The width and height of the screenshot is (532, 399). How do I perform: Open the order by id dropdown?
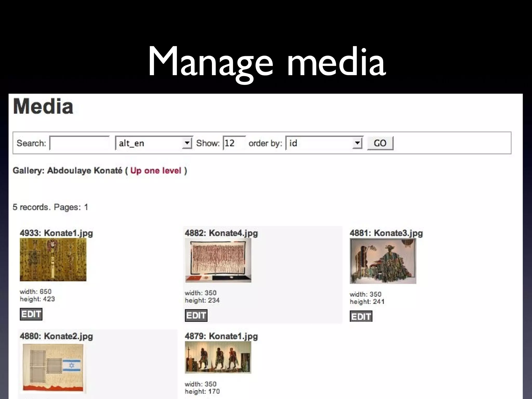point(324,143)
